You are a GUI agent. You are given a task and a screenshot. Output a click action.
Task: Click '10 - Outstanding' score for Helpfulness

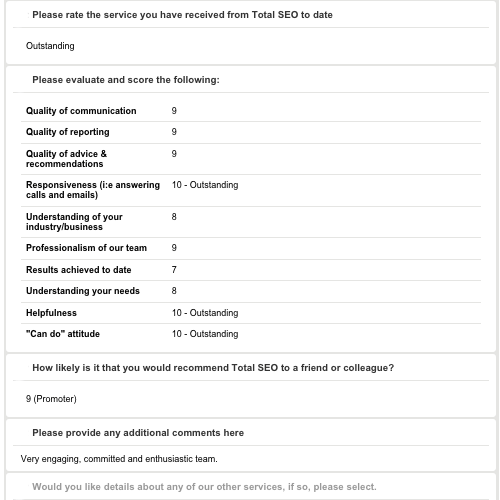click(x=205, y=313)
